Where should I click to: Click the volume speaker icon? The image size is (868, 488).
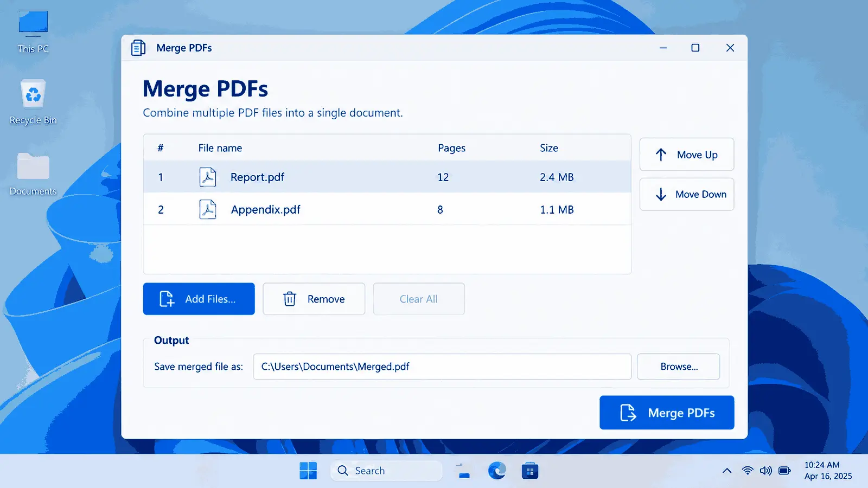tap(766, 471)
